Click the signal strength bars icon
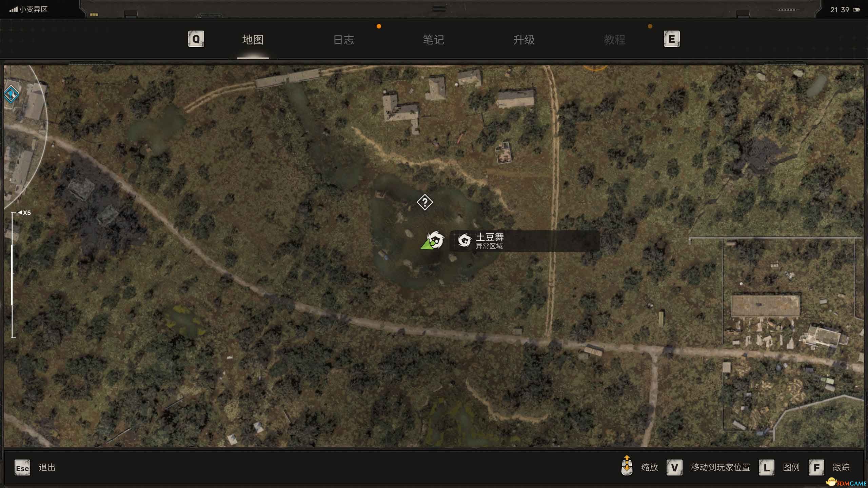Image resolution: width=868 pixels, height=488 pixels. (x=13, y=9)
